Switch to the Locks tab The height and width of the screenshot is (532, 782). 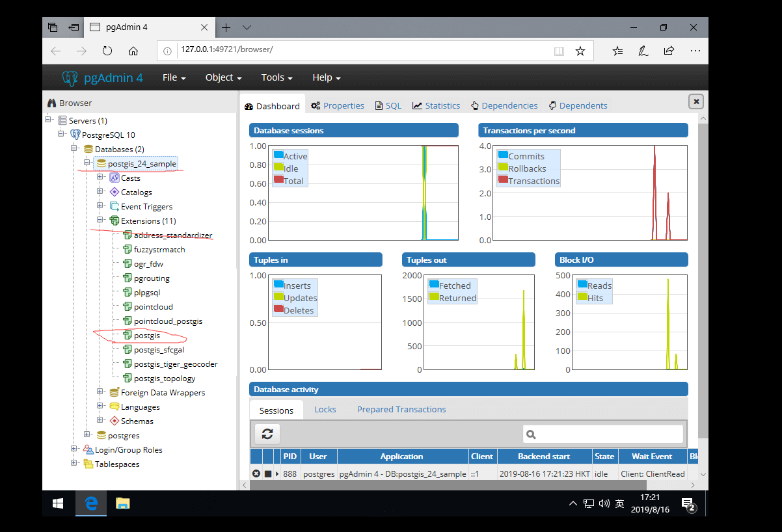pyautogui.click(x=325, y=409)
